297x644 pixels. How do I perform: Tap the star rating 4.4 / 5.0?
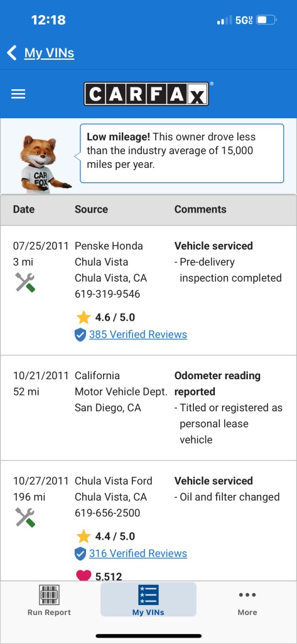105,536
